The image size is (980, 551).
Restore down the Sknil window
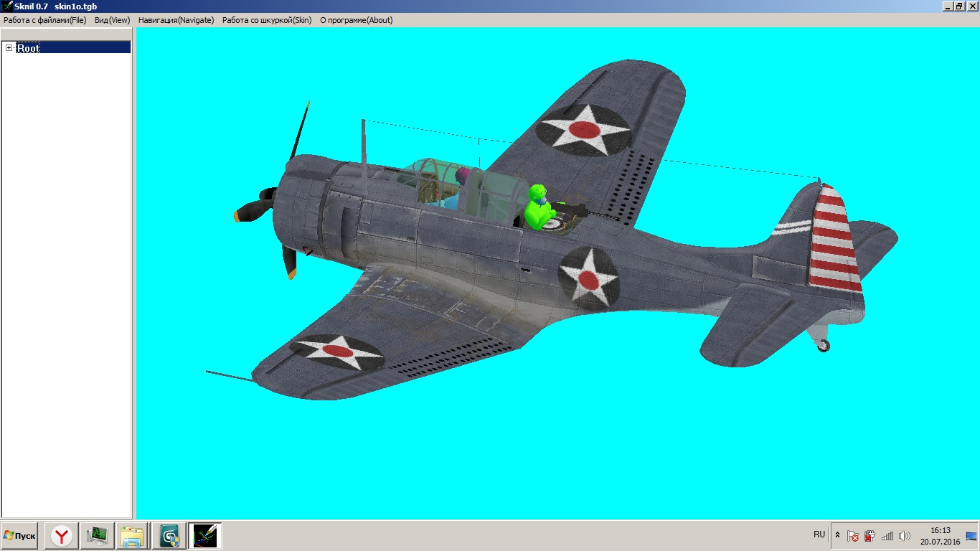pyautogui.click(x=959, y=6)
